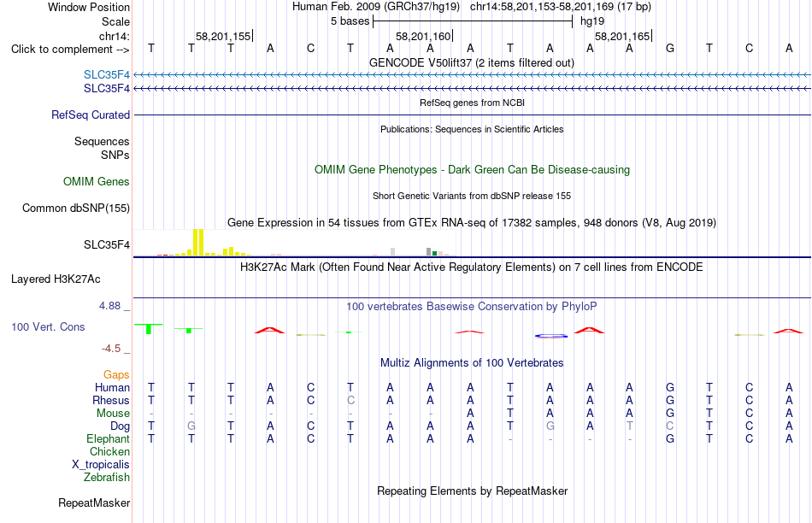Click the Scale label on the left
The height and width of the screenshot is (523, 812).
116,21
